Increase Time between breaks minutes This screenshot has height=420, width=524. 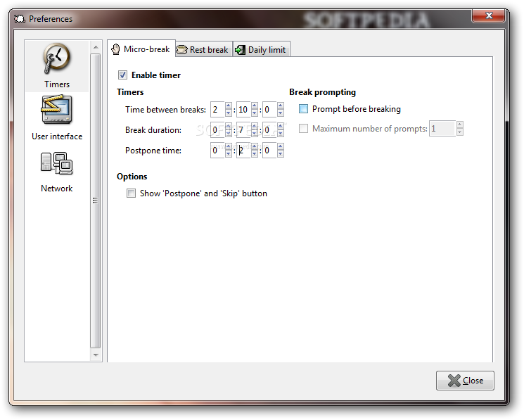pyautogui.click(x=255, y=106)
